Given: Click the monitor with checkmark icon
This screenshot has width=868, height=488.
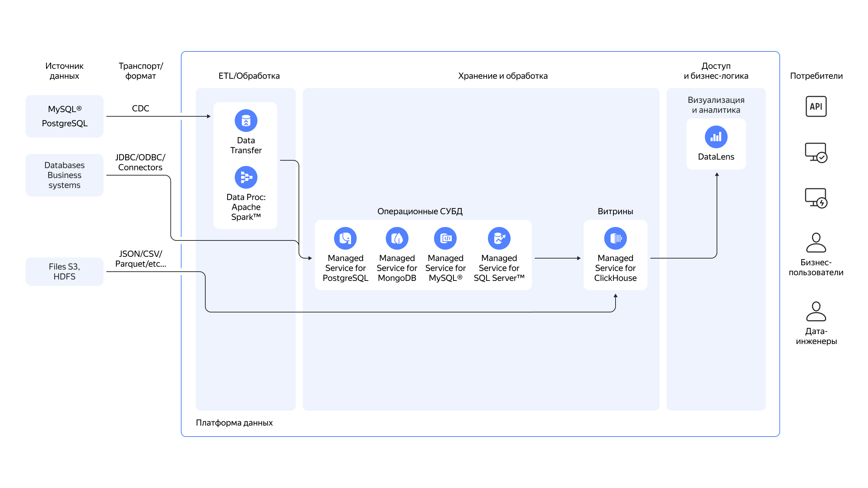Looking at the screenshot, I should pos(816,152).
